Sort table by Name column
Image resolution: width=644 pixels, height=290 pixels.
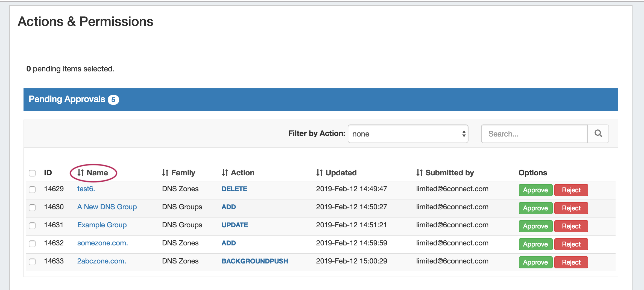pos(93,173)
